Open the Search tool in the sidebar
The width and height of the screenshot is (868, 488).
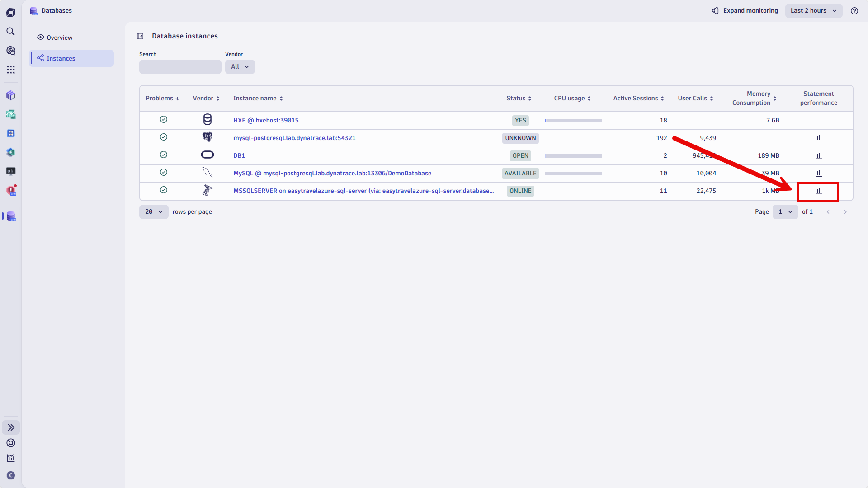(x=11, y=31)
